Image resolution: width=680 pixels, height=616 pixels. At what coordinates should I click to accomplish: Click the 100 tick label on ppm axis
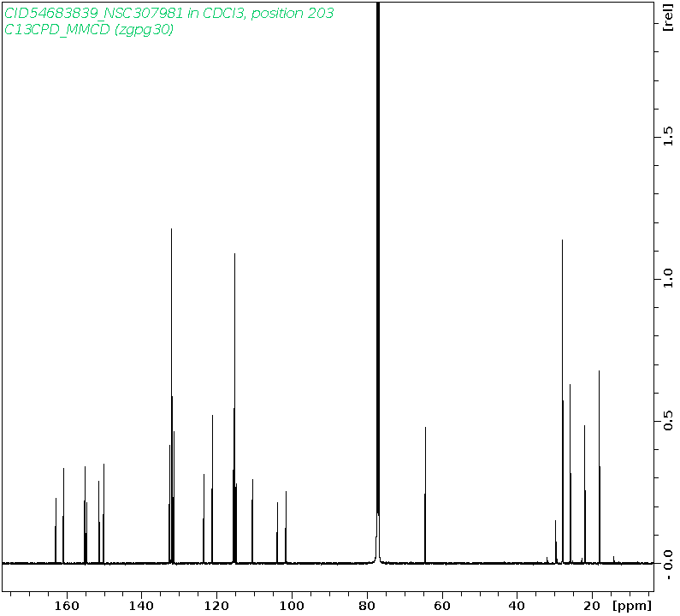pyautogui.click(x=292, y=606)
